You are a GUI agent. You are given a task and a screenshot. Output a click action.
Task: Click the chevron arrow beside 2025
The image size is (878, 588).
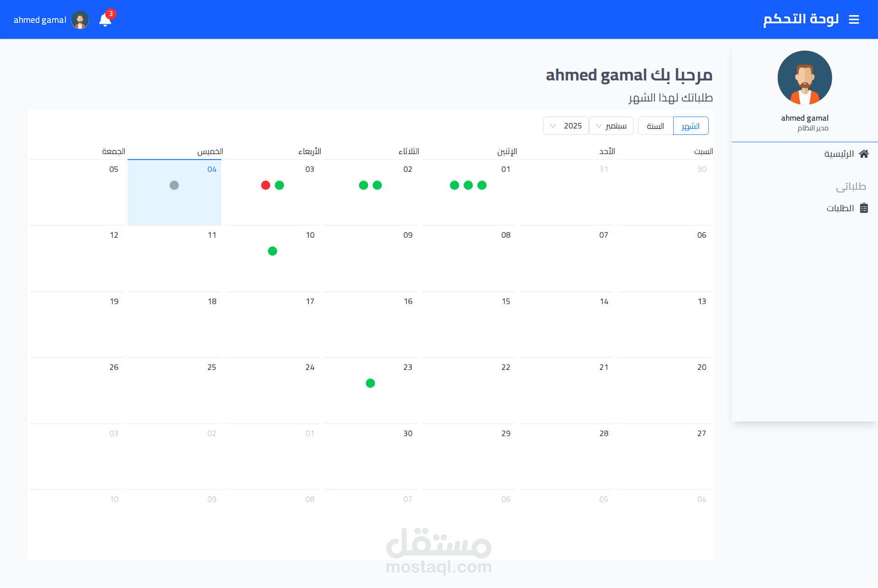[553, 126]
